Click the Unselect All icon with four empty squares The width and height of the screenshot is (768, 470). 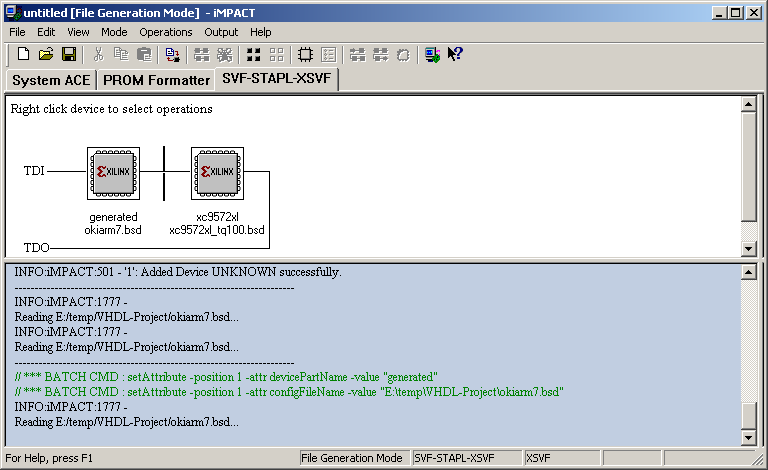(x=276, y=54)
